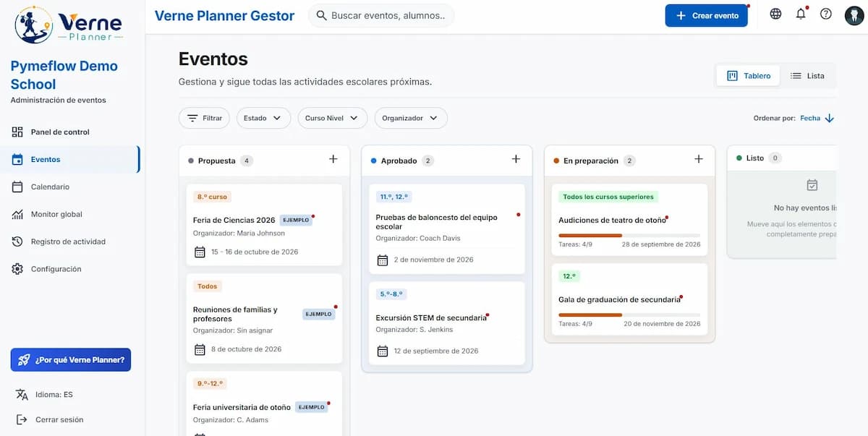
Task: Click calendar icon on Excursión STEM card
Action: tap(383, 351)
